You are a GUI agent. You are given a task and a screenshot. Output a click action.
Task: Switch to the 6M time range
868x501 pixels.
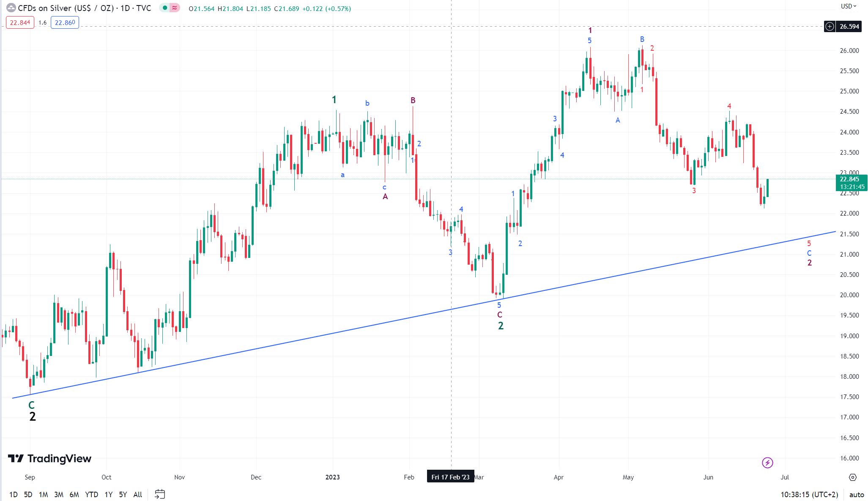coord(74,495)
